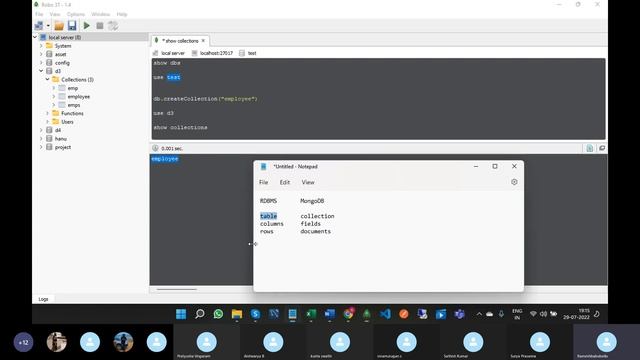Select the System folder in tree
This screenshot has width=640, height=360.
[63, 46]
